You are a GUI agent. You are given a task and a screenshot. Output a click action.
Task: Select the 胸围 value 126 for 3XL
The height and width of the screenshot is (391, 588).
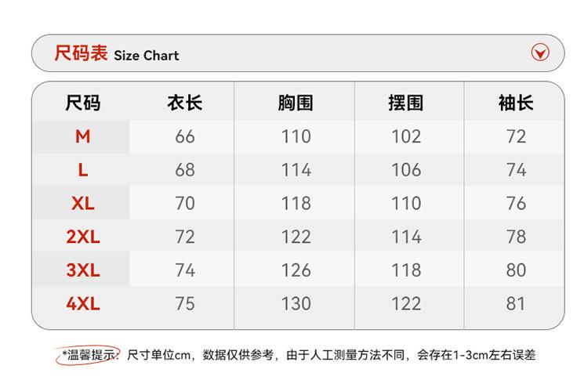click(296, 270)
